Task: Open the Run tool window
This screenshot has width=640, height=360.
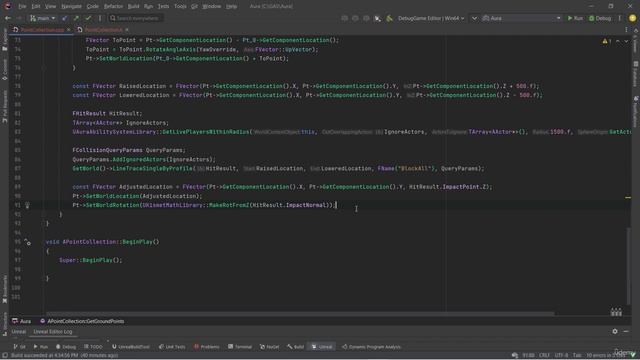Action: click(41, 347)
